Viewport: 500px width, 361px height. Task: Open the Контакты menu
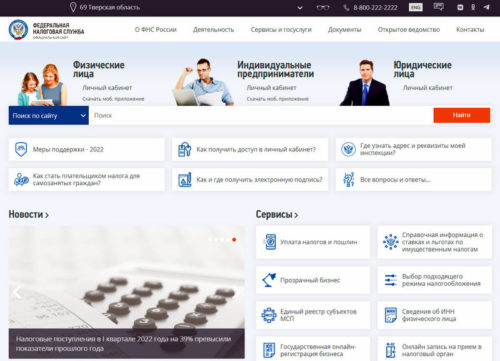tap(470, 29)
